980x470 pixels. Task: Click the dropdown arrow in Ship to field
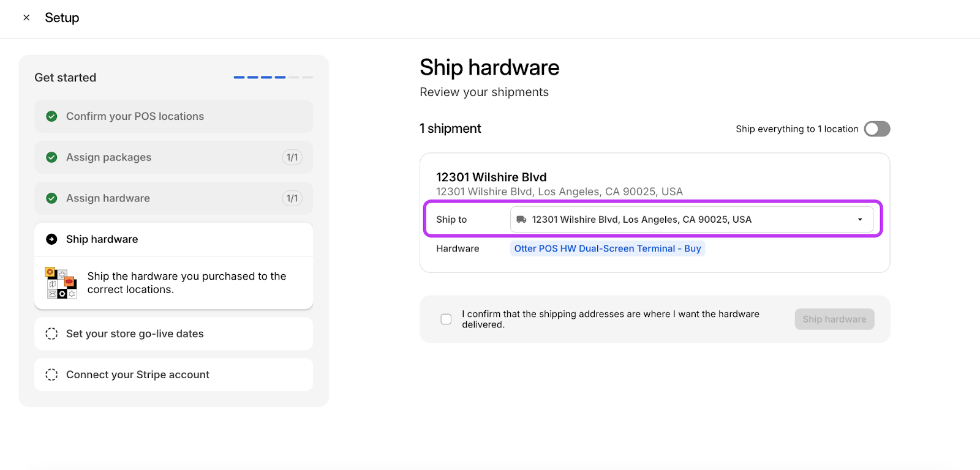pyautogui.click(x=860, y=220)
